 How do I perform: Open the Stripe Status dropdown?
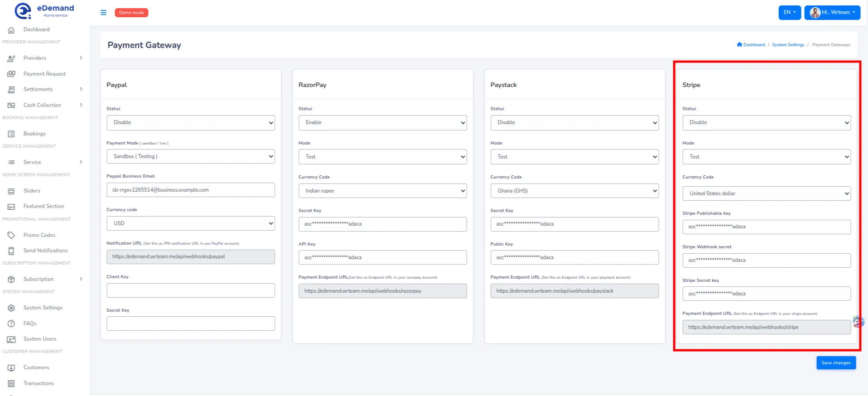[767, 122]
